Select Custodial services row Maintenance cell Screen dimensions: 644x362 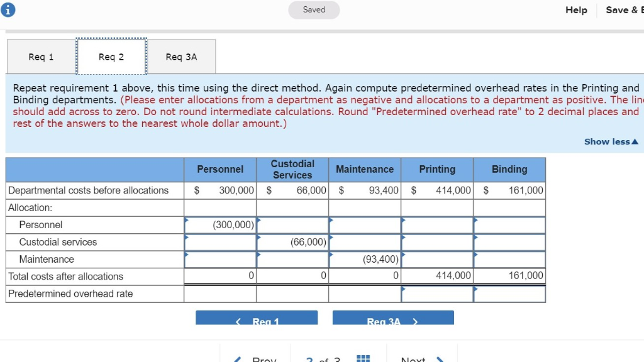pos(365,242)
